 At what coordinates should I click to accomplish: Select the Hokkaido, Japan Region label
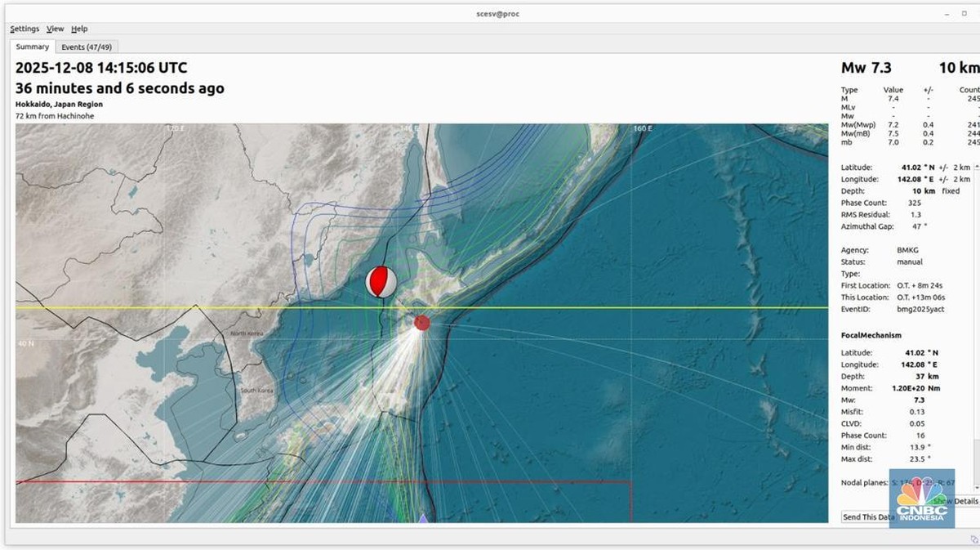tap(59, 104)
